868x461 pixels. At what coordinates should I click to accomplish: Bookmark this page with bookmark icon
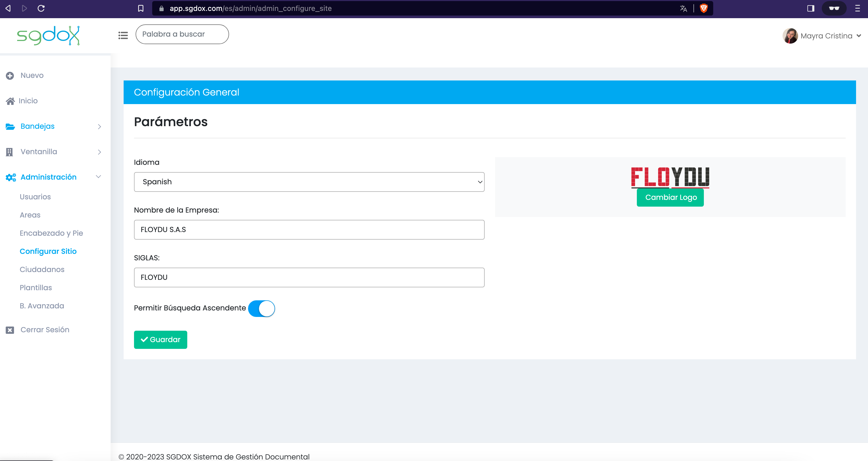pos(141,8)
